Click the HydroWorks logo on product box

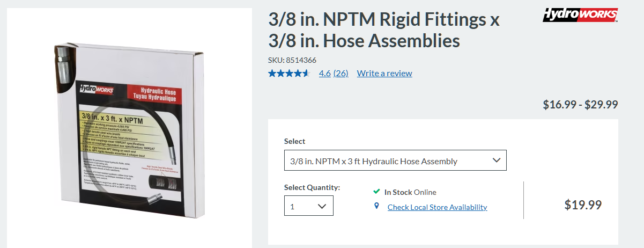(x=97, y=89)
